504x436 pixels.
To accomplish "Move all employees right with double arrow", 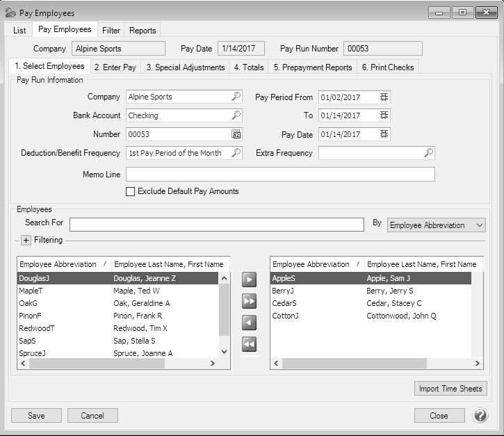I will pyautogui.click(x=249, y=301).
